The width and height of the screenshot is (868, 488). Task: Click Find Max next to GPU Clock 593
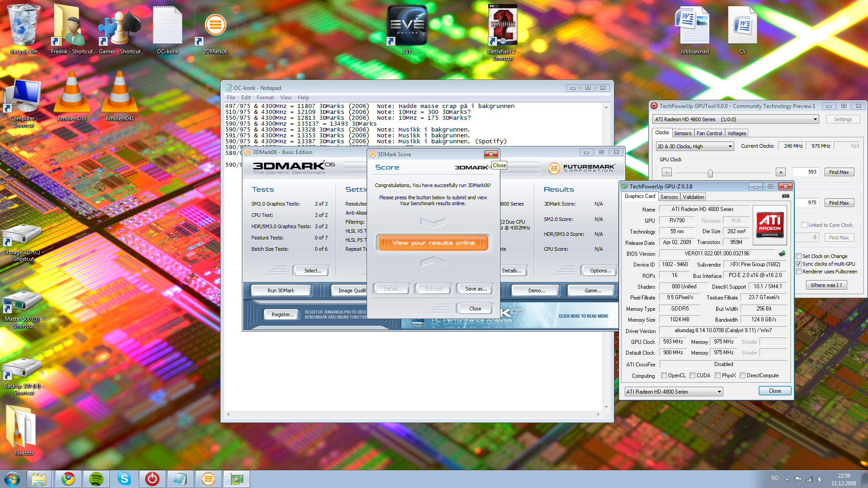[839, 172]
